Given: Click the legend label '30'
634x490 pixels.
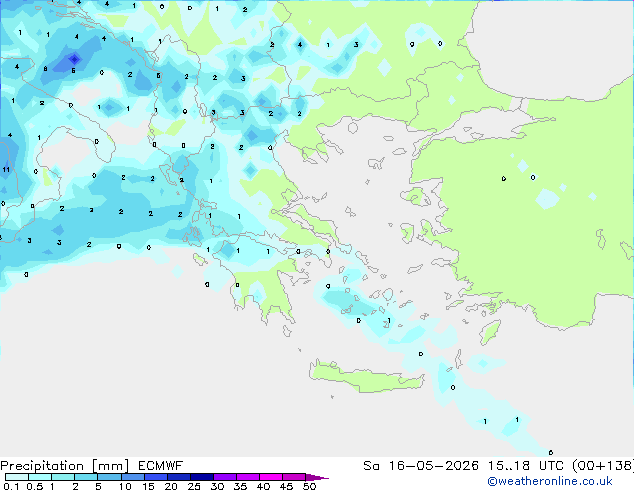Looking at the screenshot, I should [217, 486].
